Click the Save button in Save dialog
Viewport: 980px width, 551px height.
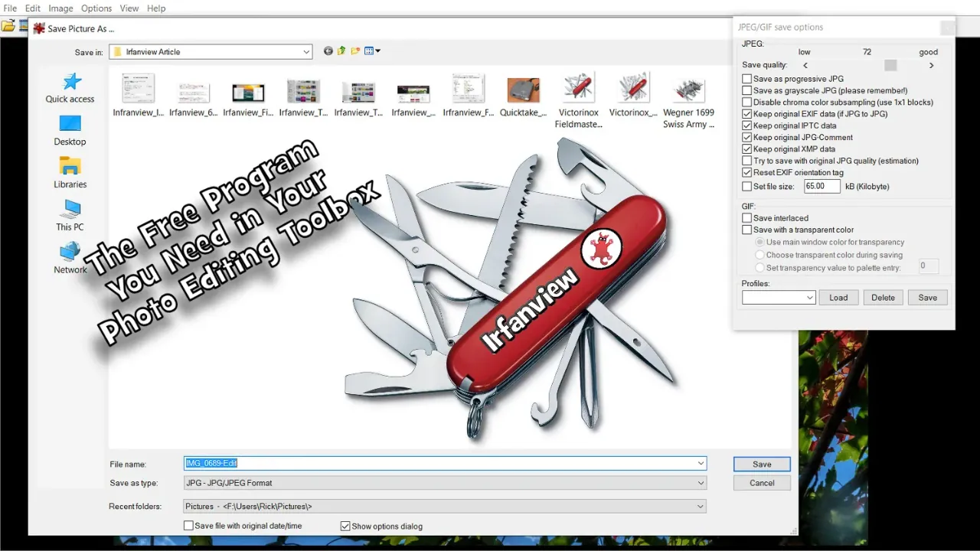[x=762, y=464]
